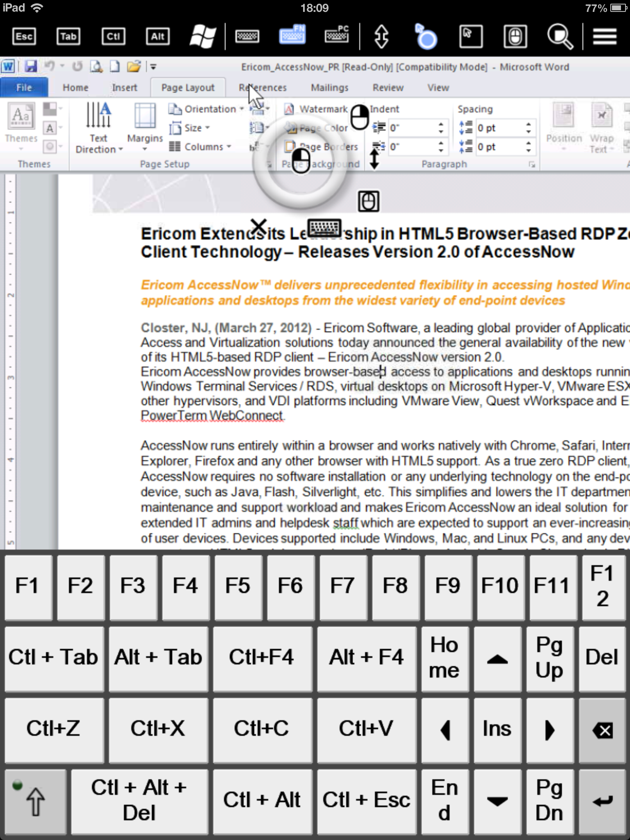This screenshot has height=840, width=630.
Task: Switch to the Mailings tab
Action: tap(329, 88)
